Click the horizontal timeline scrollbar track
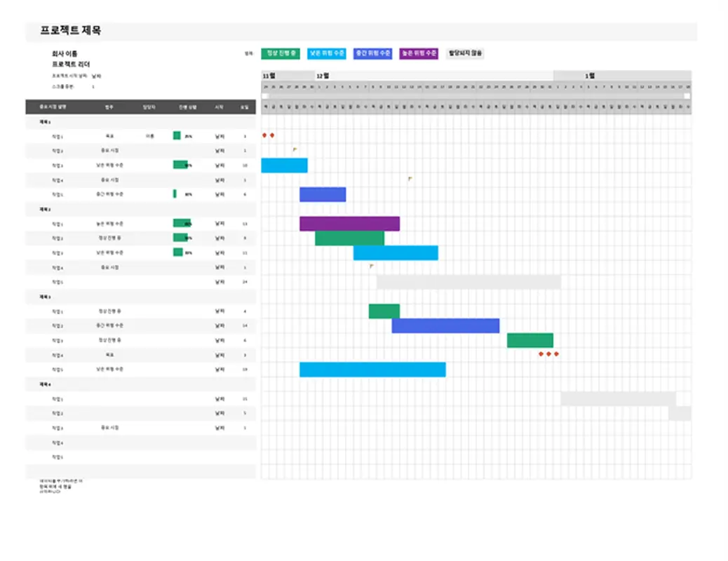 pos(476,96)
